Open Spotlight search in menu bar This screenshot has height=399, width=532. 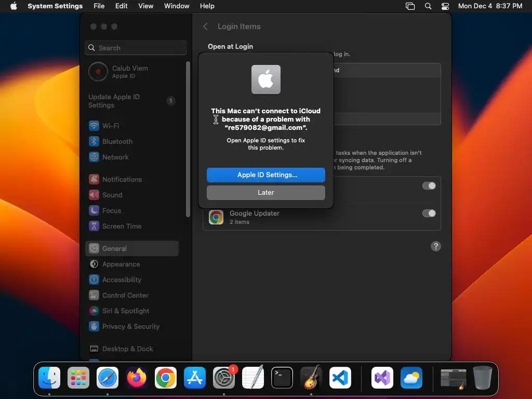(428, 6)
